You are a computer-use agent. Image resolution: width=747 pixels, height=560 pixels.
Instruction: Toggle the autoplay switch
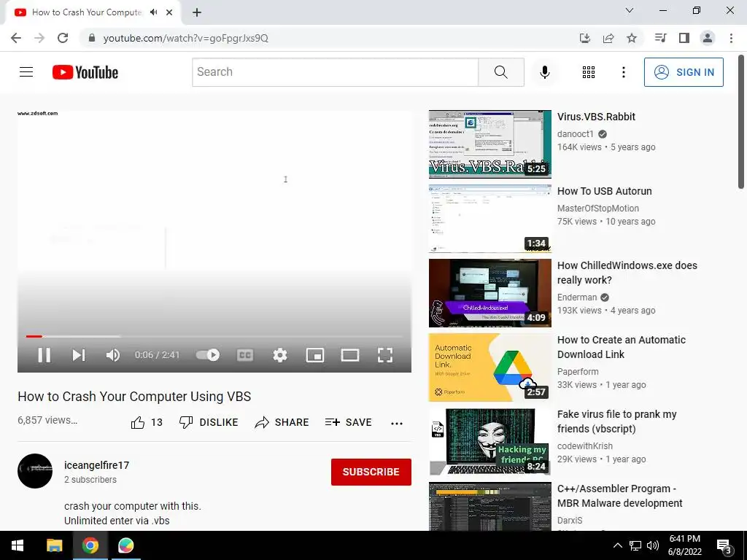click(x=208, y=355)
